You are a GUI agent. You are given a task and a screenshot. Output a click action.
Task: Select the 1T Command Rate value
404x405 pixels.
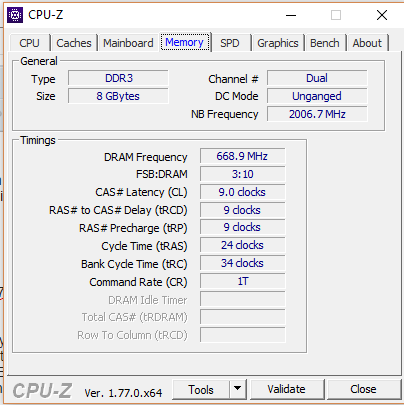click(x=243, y=281)
